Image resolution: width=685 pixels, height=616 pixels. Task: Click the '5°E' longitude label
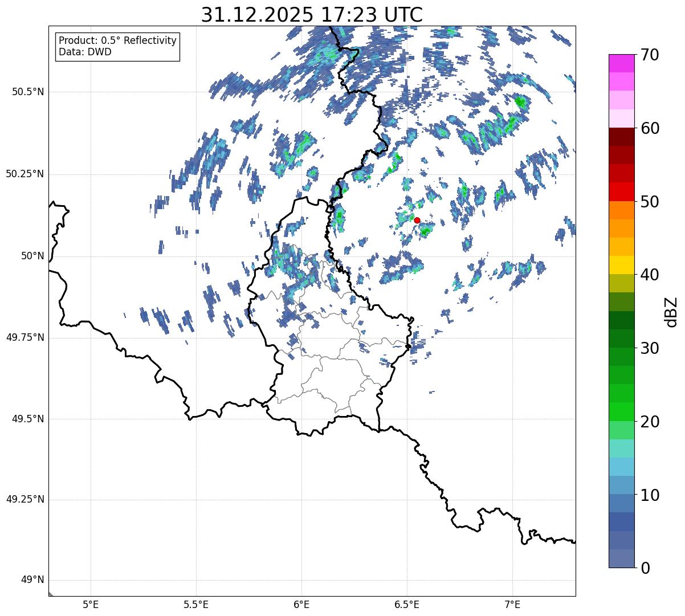pyautogui.click(x=91, y=605)
